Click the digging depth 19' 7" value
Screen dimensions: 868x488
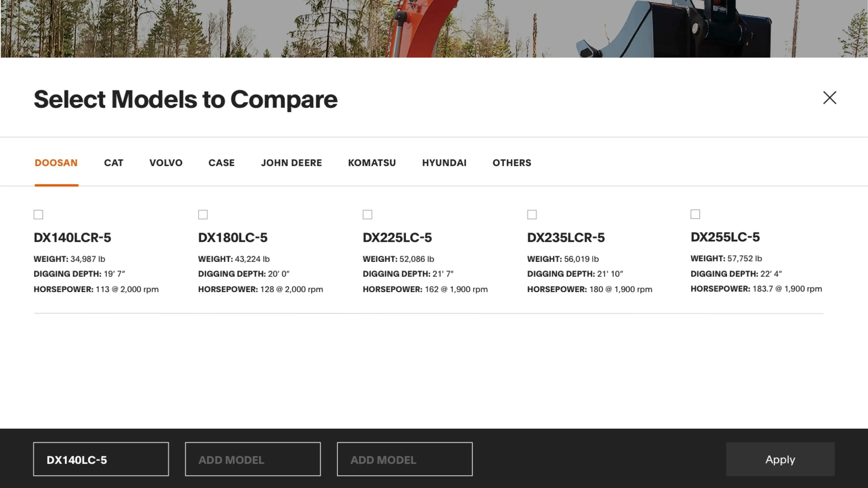[x=114, y=274]
